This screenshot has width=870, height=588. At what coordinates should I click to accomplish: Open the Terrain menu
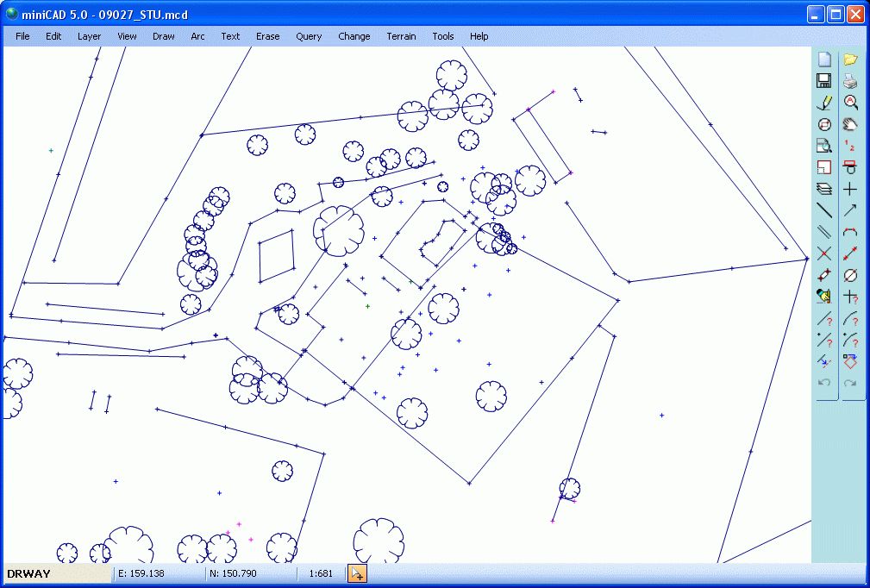click(401, 36)
